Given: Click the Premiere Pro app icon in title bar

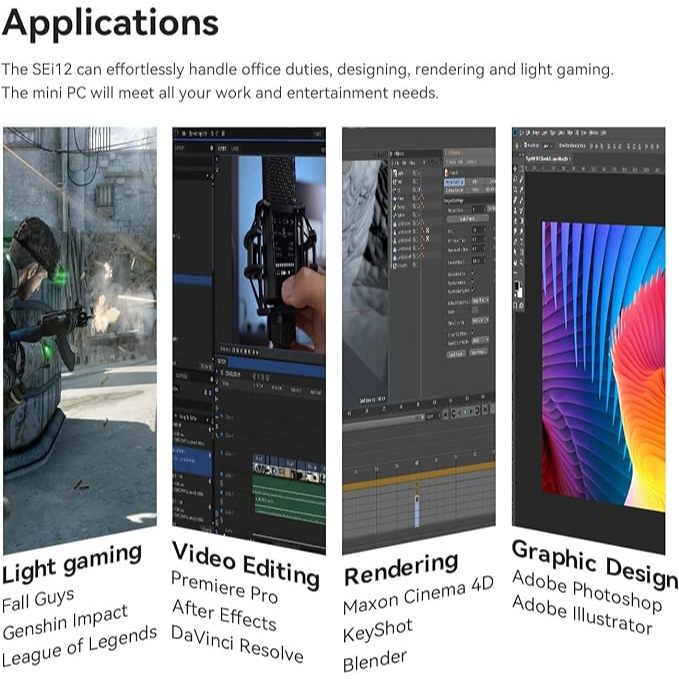Looking at the screenshot, I should coord(177,132).
